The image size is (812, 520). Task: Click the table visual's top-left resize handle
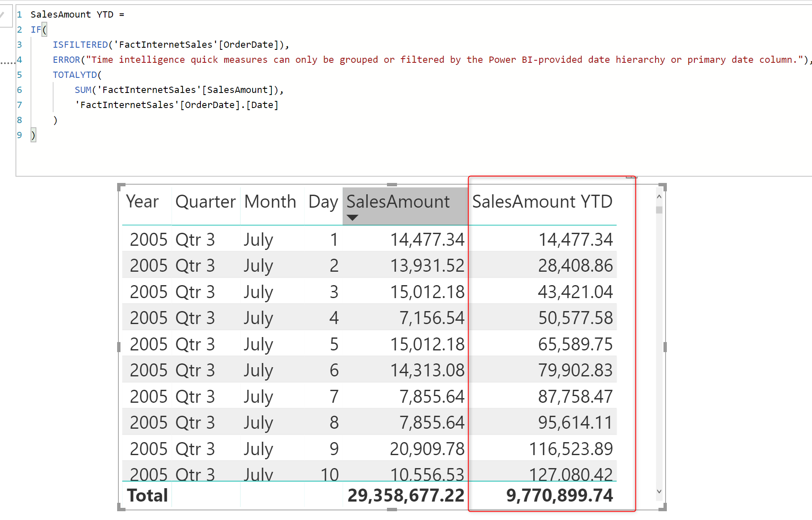(x=121, y=187)
